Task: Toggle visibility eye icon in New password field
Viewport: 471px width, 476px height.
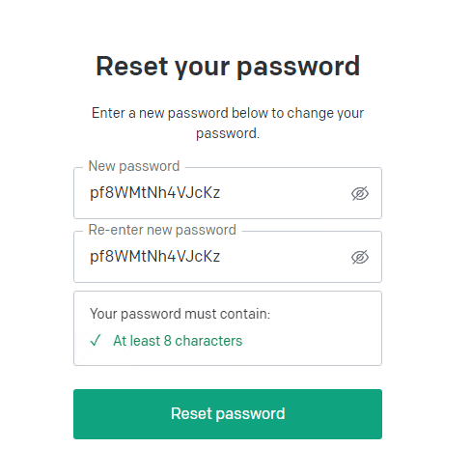Action: pyautogui.click(x=360, y=193)
